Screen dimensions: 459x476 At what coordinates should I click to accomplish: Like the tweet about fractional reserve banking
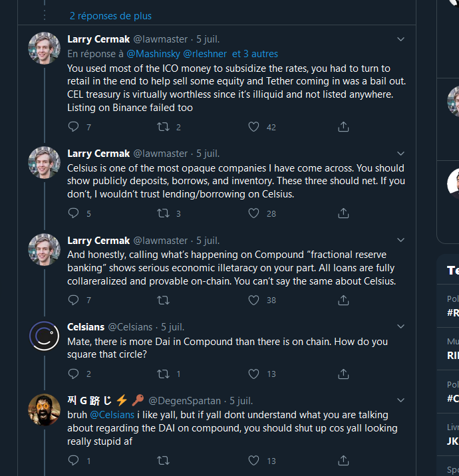253,300
